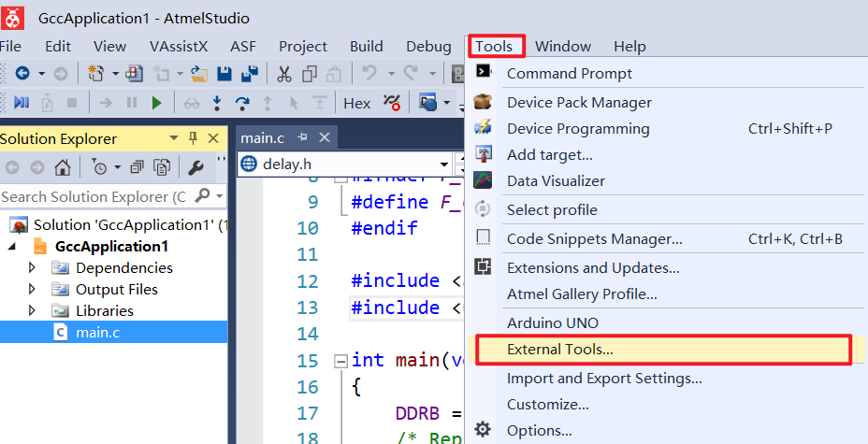868x444 pixels.
Task: Click the Save All icon
Action: click(251, 73)
